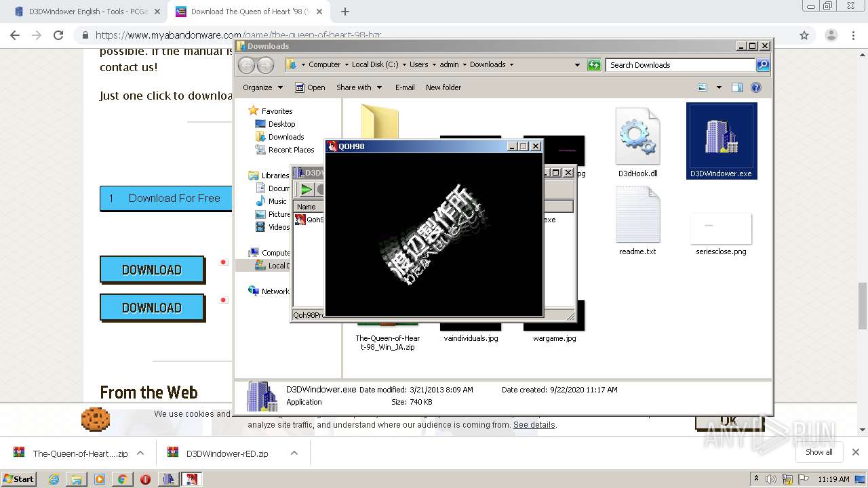
Task: Open a new browser tab
Action: 345,12
